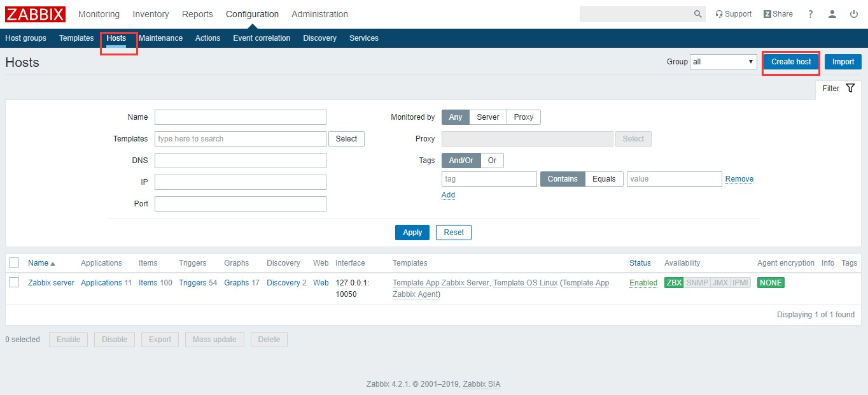Open the Group dropdown
Viewport: 868px width, 395px height.
[724, 62]
